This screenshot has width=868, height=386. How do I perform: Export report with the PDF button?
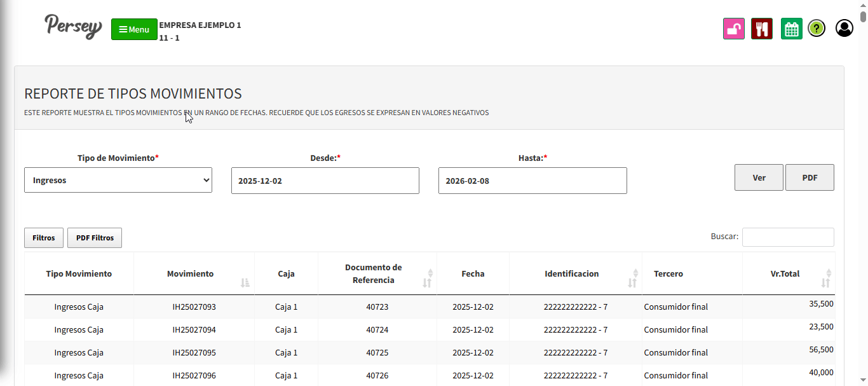[x=810, y=177]
